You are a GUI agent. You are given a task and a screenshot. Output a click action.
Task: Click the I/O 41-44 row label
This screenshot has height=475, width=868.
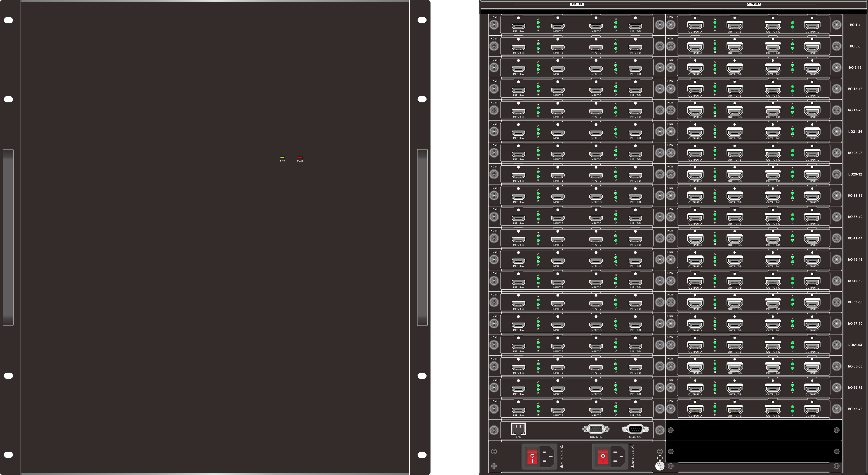(x=855, y=238)
